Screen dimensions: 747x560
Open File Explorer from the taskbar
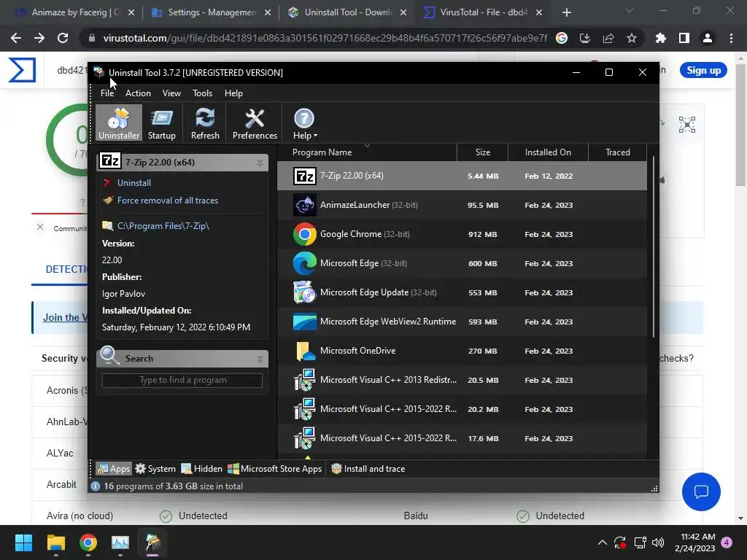[x=55, y=542]
